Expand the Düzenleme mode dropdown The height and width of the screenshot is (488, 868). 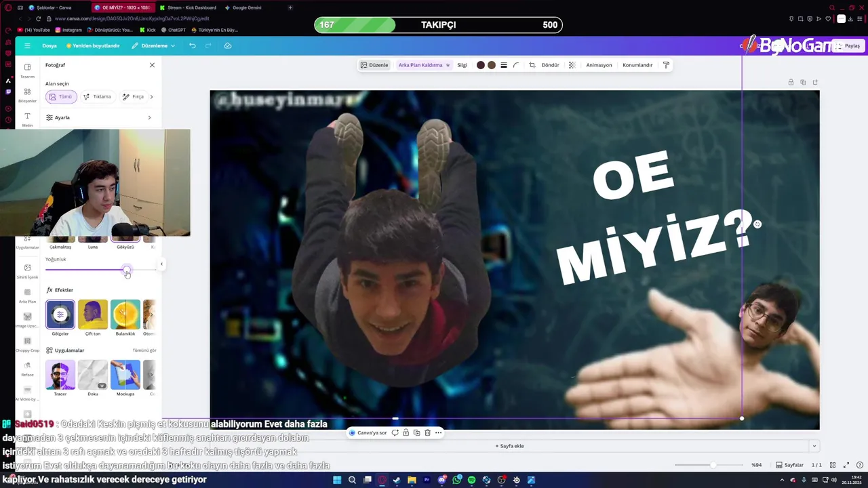pos(153,45)
